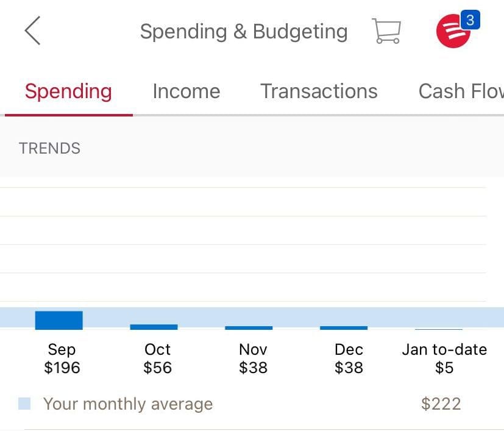This screenshot has width=504, height=431.
Task: Open the profile icon with notification badge
Action: click(454, 32)
